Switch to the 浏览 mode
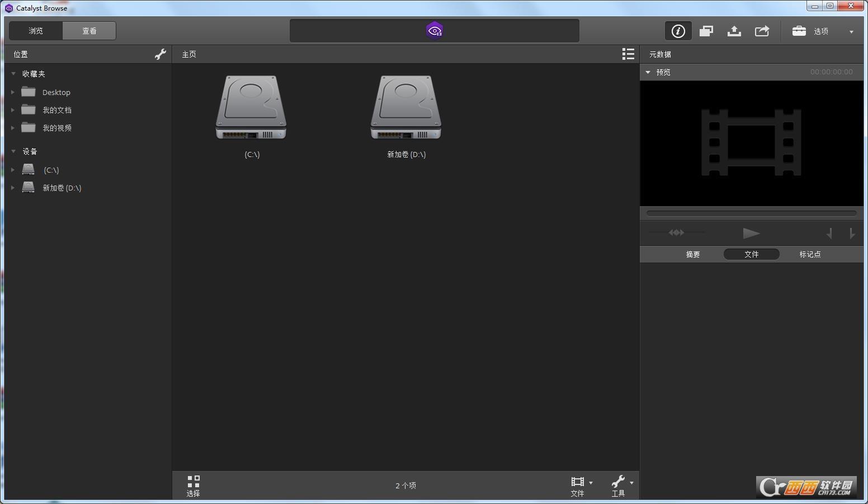 click(x=36, y=31)
